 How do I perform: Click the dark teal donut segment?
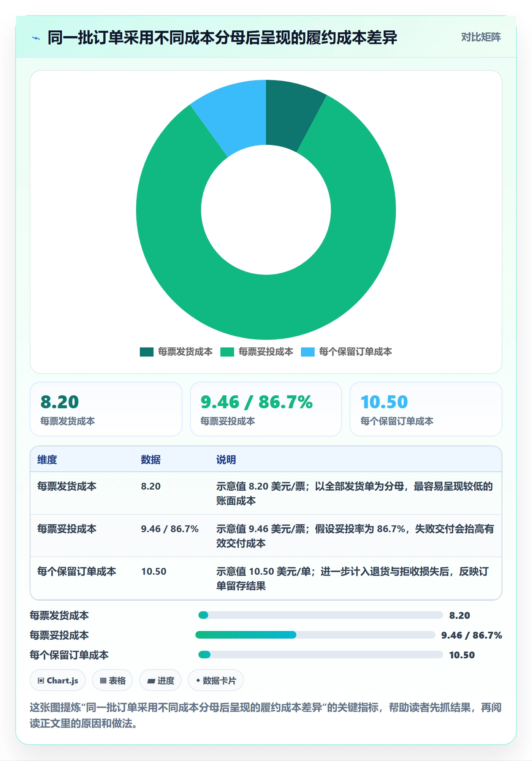click(x=291, y=114)
